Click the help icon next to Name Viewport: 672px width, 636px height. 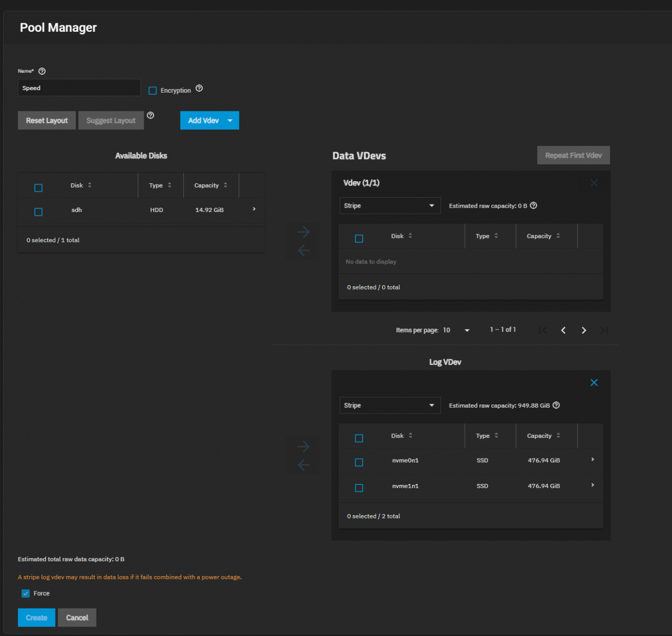[42, 71]
